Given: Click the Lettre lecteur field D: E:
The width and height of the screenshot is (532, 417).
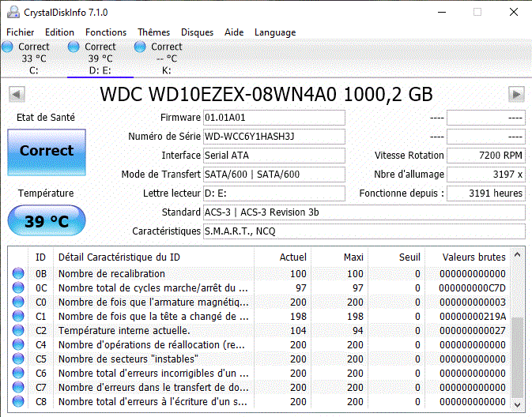Looking at the screenshot, I should click(274, 193).
